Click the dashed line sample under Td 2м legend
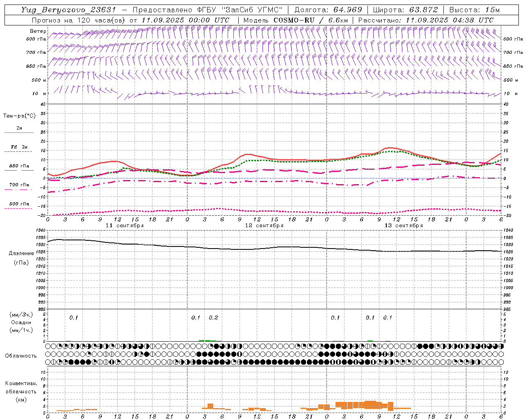The height and width of the screenshot is (420, 525). (x=19, y=152)
